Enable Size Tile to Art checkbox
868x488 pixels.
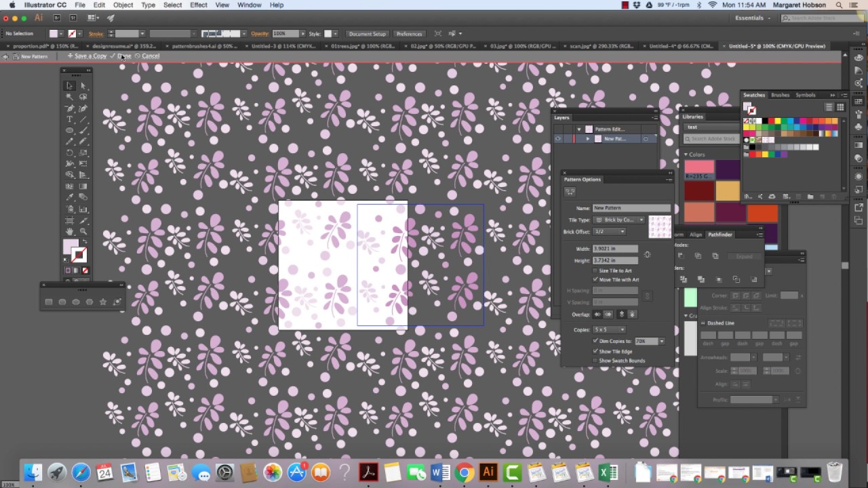(x=595, y=270)
